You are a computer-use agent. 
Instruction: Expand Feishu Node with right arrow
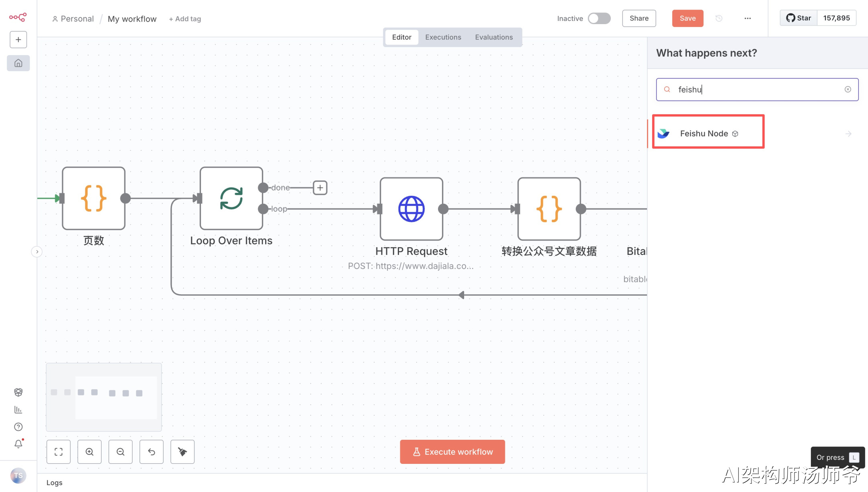(x=848, y=134)
